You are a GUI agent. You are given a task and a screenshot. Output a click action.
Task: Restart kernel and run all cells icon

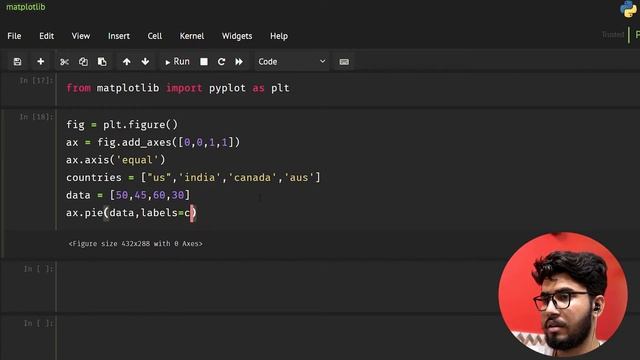[239, 62]
